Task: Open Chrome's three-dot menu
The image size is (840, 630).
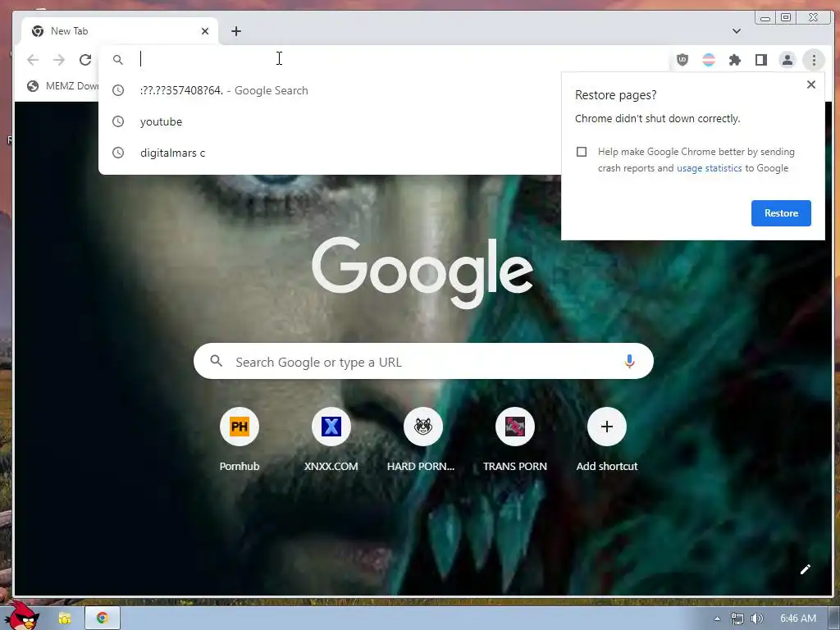Action: click(814, 60)
